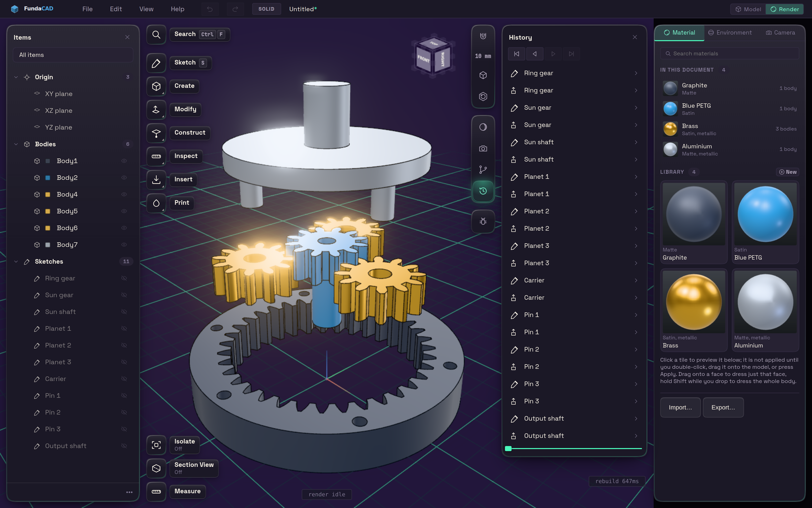Toggle visibility of Body1
Viewport: 812px width, 508px height.
tap(124, 161)
